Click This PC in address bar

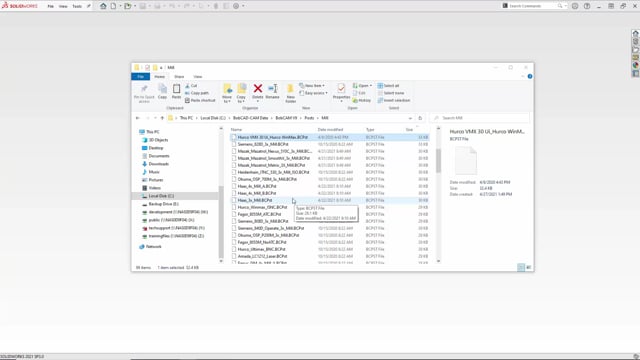tap(187, 118)
